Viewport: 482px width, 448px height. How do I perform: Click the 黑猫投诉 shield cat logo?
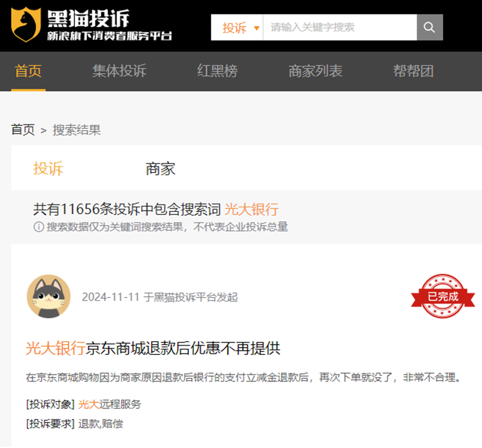pyautogui.click(x=26, y=24)
